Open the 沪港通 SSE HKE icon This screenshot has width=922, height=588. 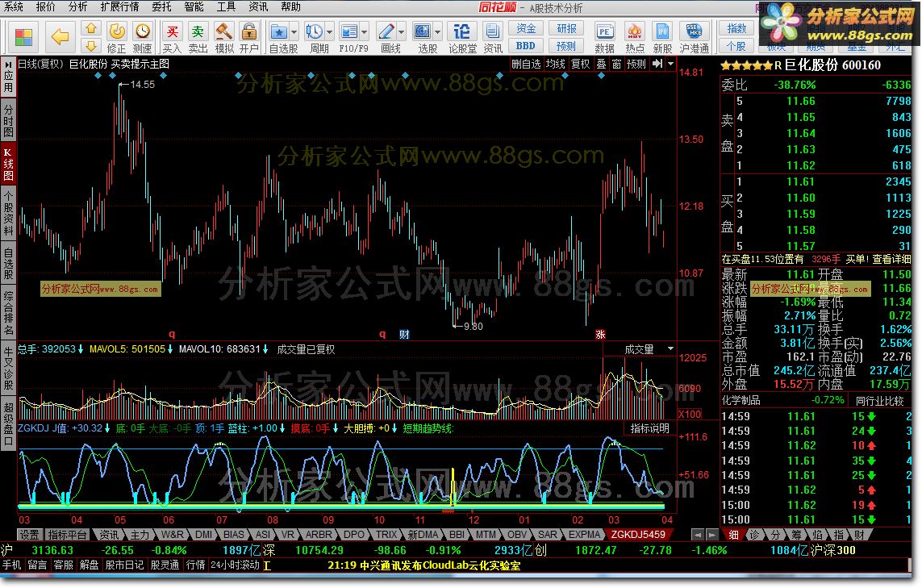coord(694,38)
